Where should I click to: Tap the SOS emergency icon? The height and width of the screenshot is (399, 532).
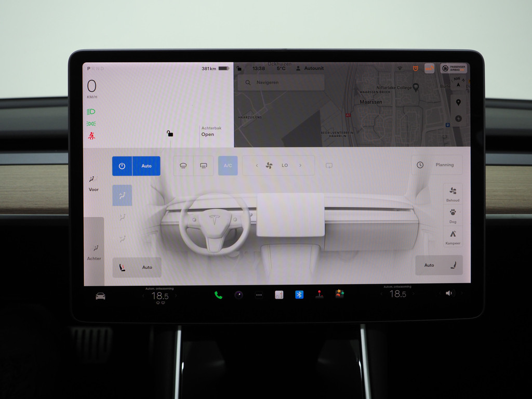point(429,68)
